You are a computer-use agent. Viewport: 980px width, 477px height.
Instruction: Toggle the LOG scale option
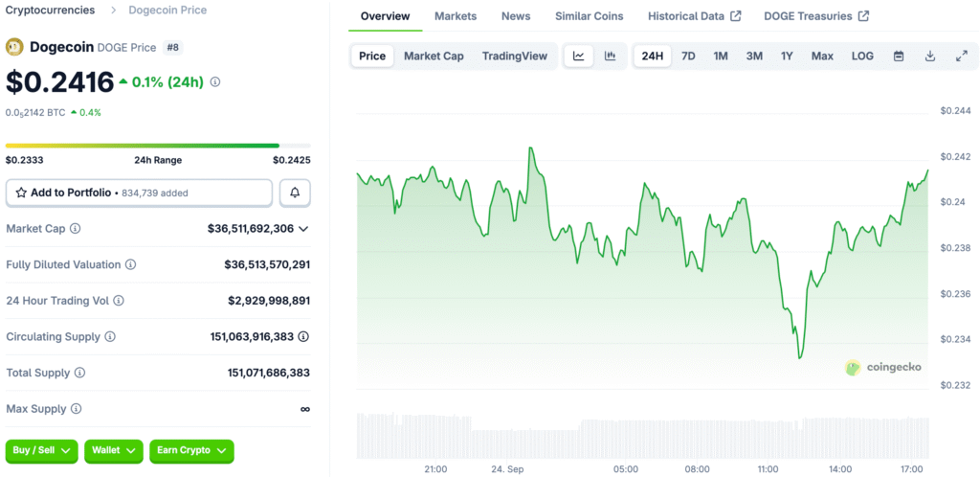[862, 57]
